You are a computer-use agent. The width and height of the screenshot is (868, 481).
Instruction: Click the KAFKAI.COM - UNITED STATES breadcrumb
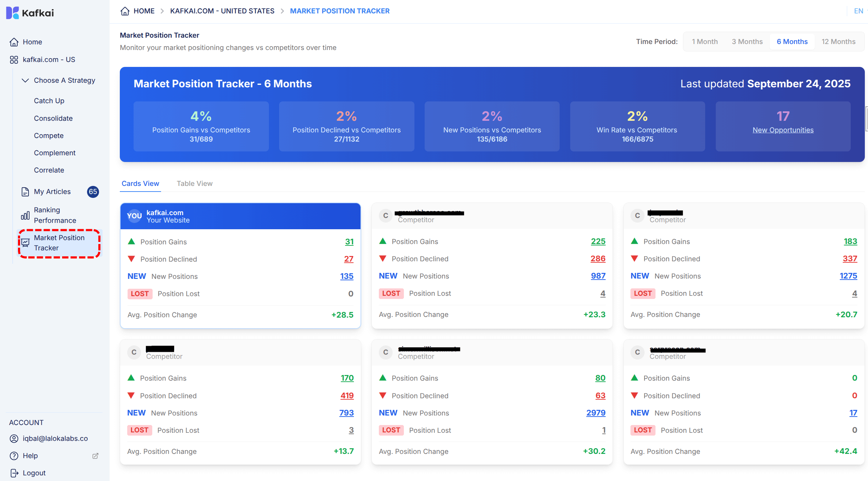(x=222, y=11)
